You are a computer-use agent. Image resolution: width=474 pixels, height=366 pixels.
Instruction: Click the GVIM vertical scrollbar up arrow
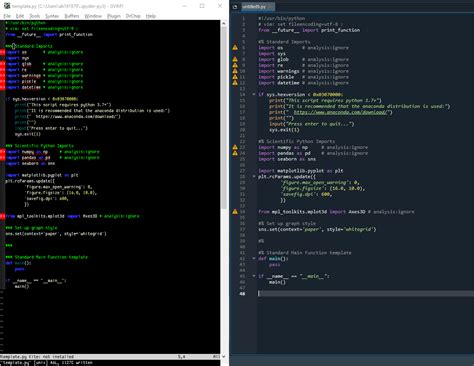coord(223,23)
